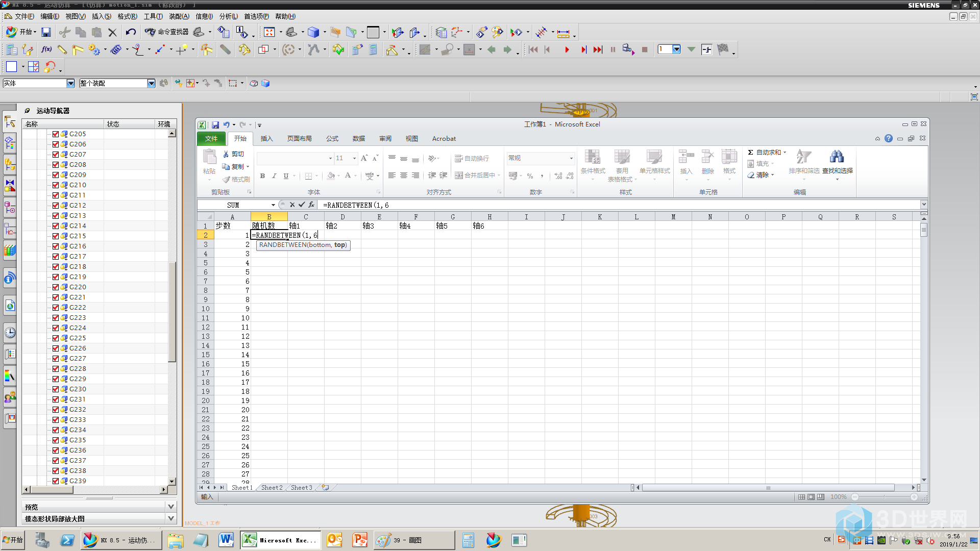980x551 pixels.
Task: Click Excel horizontal scrollbar
Action: (x=768, y=488)
